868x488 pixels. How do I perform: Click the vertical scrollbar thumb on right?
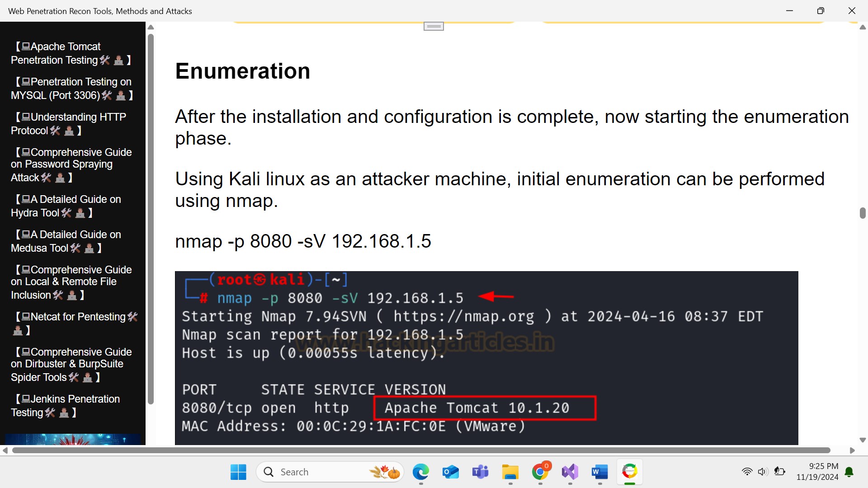(x=863, y=213)
